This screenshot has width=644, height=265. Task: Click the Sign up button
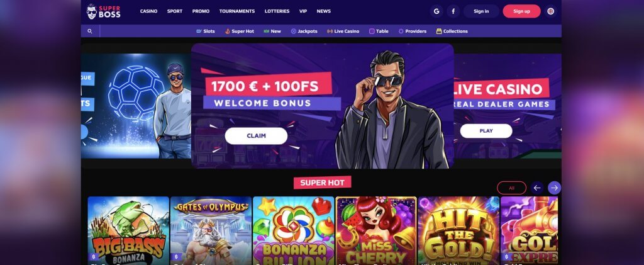(521, 11)
